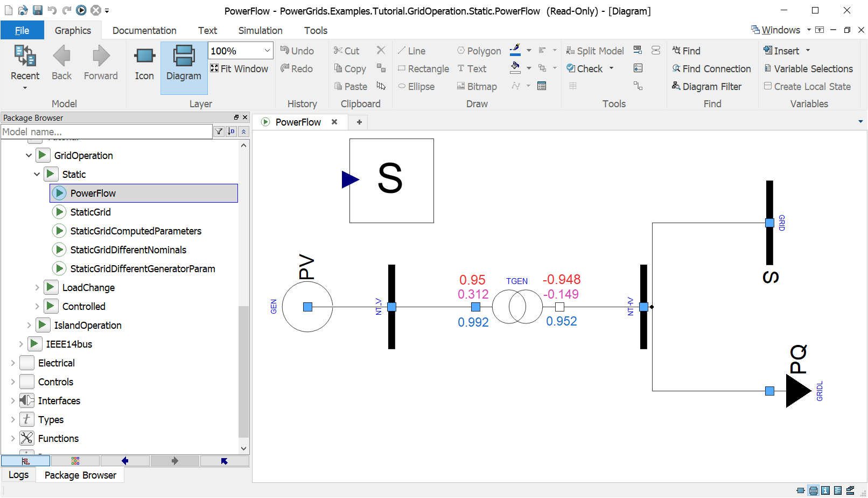This screenshot has width=868, height=498.
Task: Run Split Model tool
Action: coord(595,50)
